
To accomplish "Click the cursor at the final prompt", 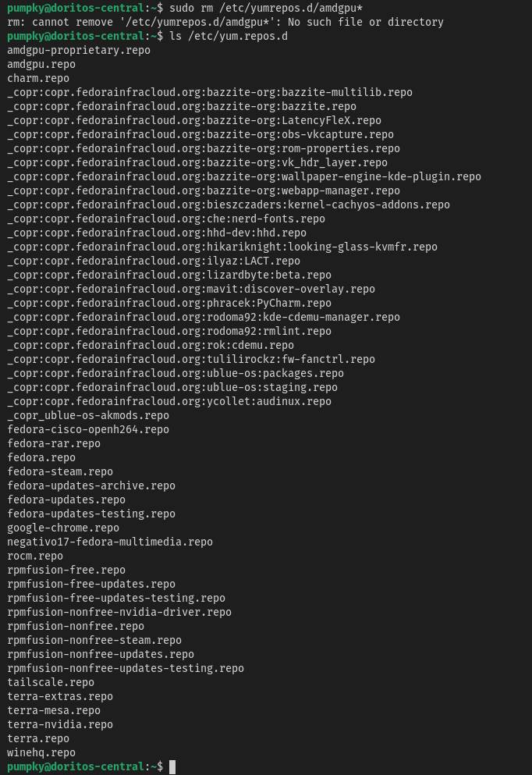I will coord(172,767).
